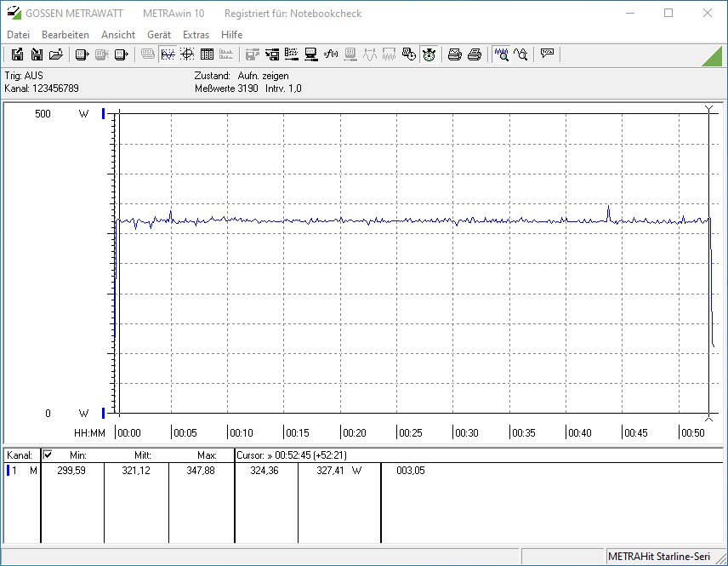Click the greyed '321' device stop icon

pyautogui.click(x=102, y=54)
